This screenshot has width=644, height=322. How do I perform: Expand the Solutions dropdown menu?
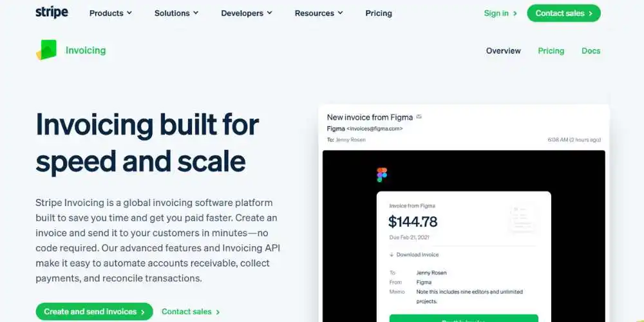tap(176, 13)
